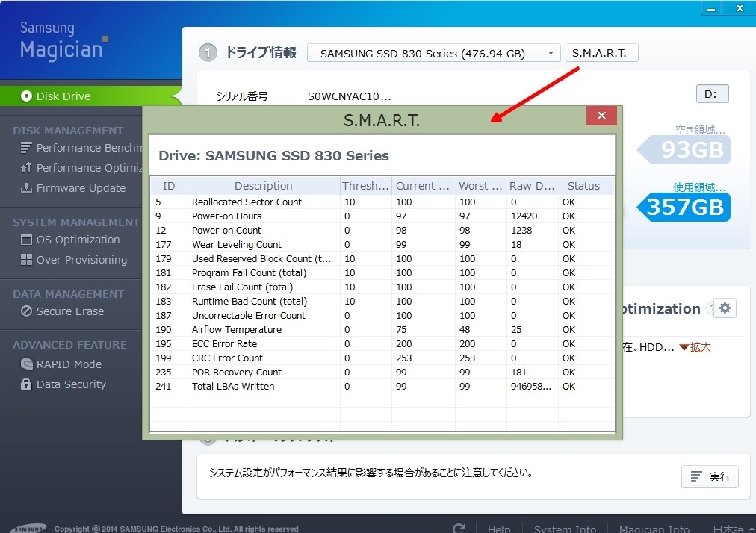Open optimization settings gear icon
The height and width of the screenshot is (533, 756).
pos(725,308)
